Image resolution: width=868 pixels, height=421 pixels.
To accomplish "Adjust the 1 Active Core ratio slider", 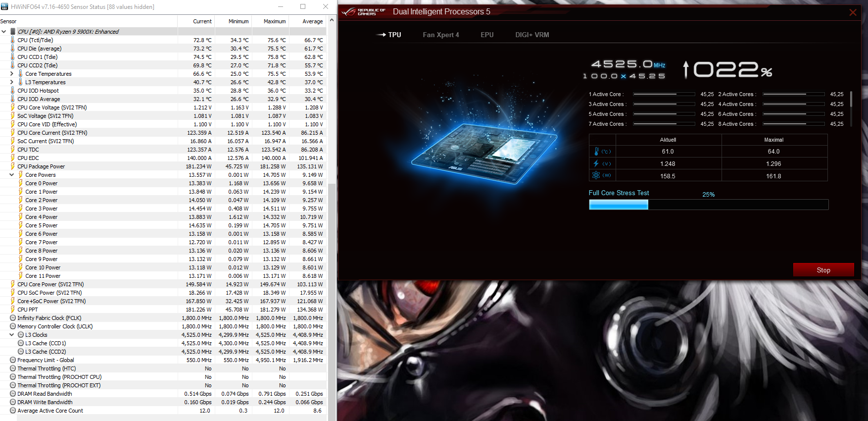I will tap(664, 94).
